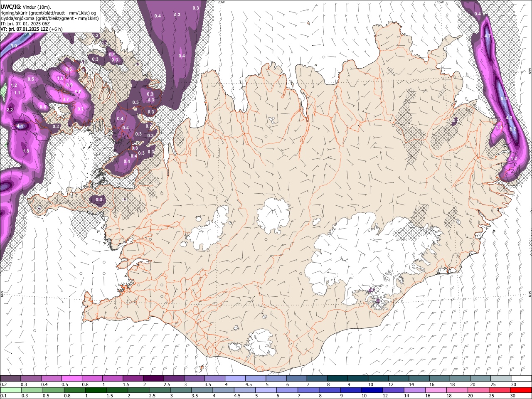The height and width of the screenshot is (399, 532).
Task: Click the '0.2' label under the upper scale
Action: tap(3, 384)
